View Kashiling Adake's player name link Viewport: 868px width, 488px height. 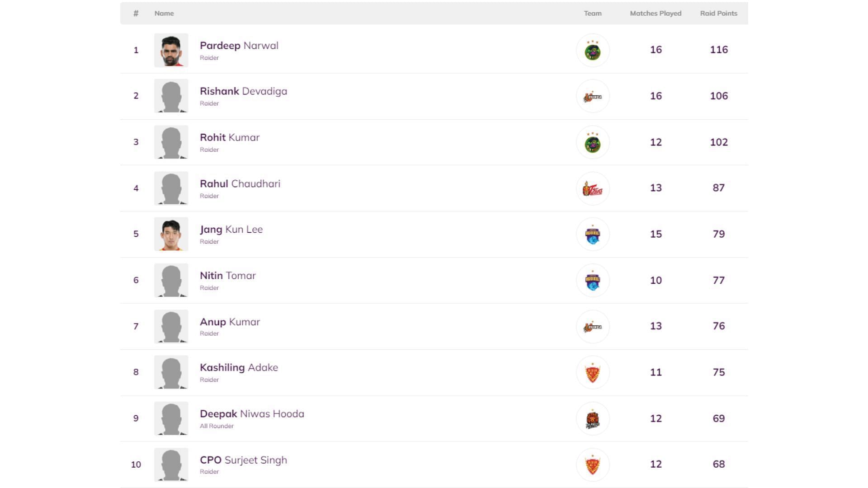(239, 368)
